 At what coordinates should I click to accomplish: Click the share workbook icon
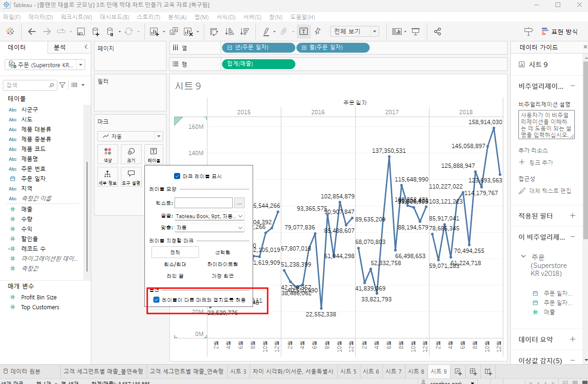(x=437, y=31)
